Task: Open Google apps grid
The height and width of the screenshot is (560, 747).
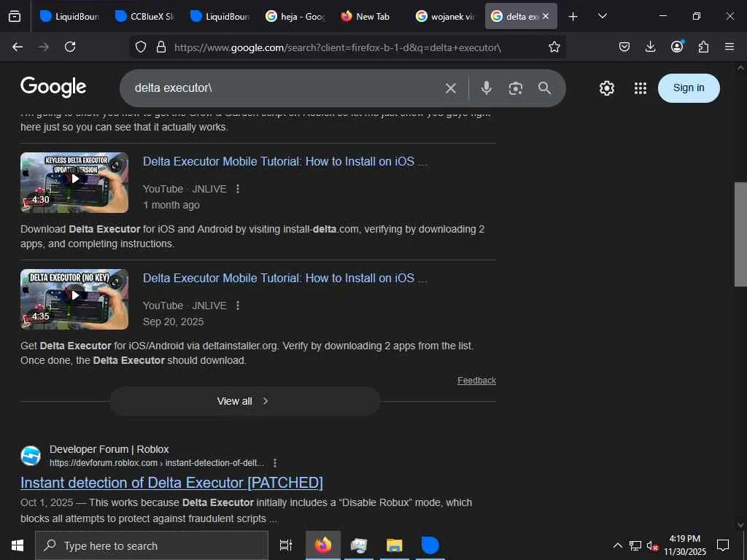Action: [x=640, y=88]
